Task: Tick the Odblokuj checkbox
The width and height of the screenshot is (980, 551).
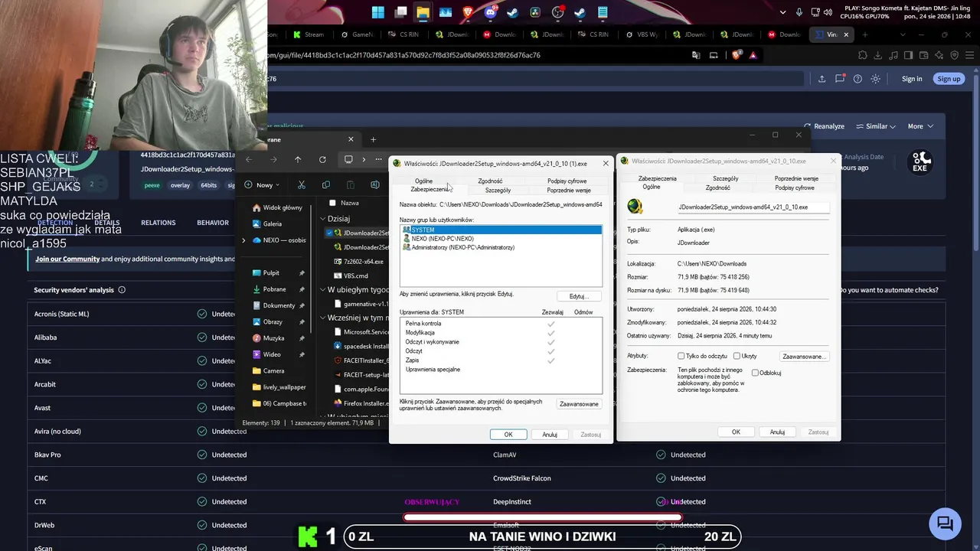Action: [755, 373]
